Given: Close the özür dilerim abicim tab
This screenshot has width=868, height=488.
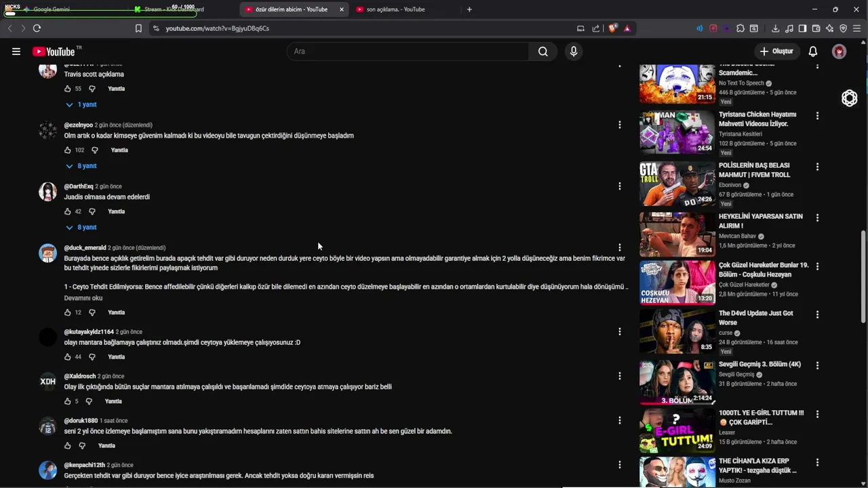Looking at the screenshot, I should [x=341, y=9].
